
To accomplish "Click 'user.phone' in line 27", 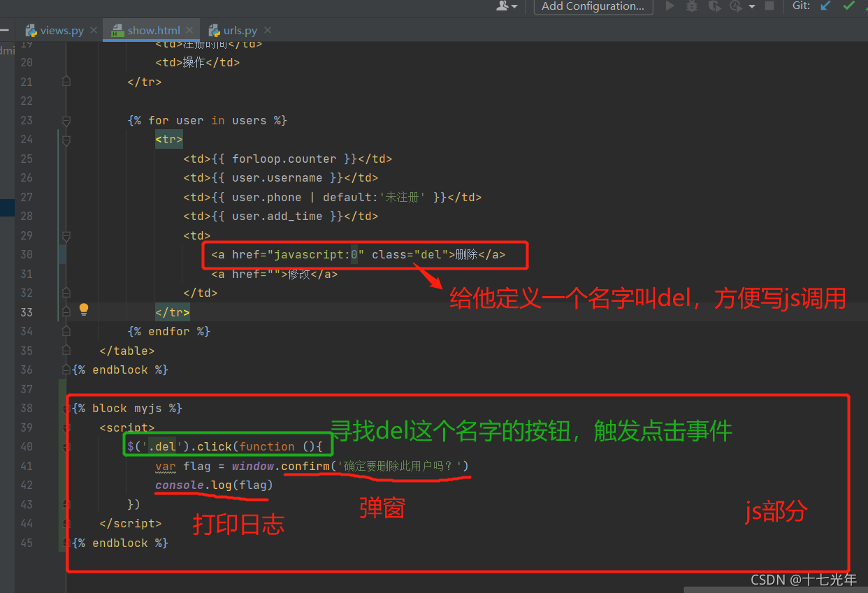I will (x=266, y=197).
